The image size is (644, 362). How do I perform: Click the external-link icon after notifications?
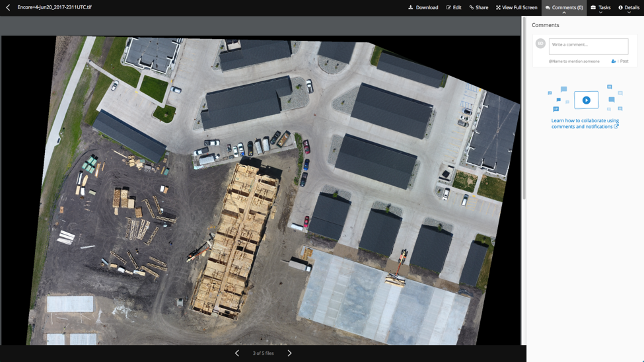click(x=616, y=127)
